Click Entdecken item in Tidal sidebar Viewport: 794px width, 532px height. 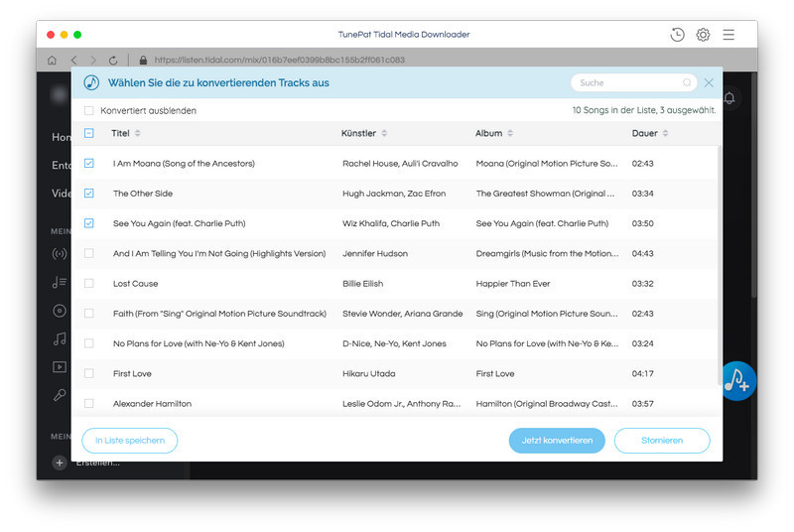pyautogui.click(x=62, y=165)
